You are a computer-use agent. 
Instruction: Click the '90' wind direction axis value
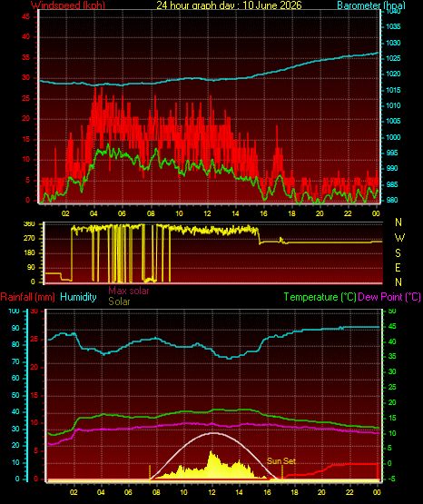pos(31,267)
